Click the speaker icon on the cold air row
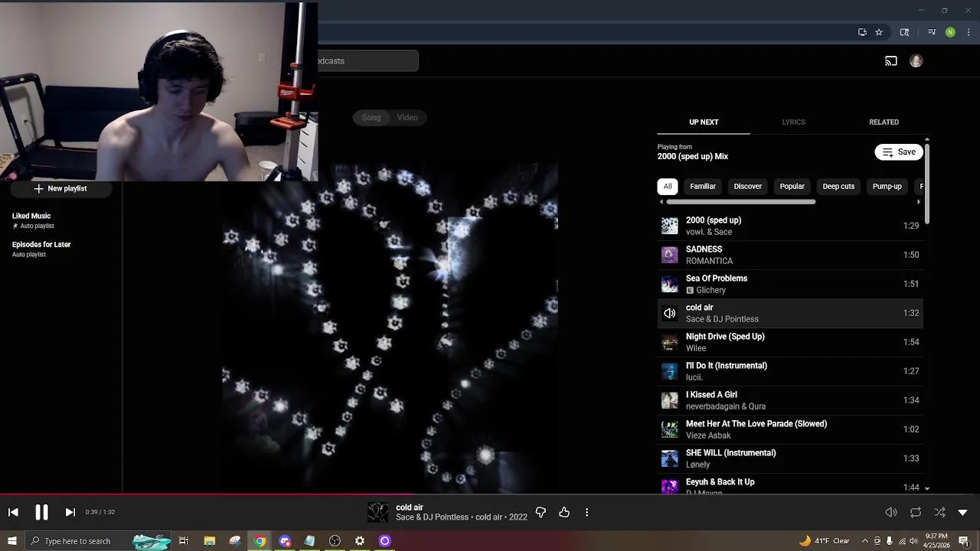This screenshot has height=551, width=980. (670, 313)
